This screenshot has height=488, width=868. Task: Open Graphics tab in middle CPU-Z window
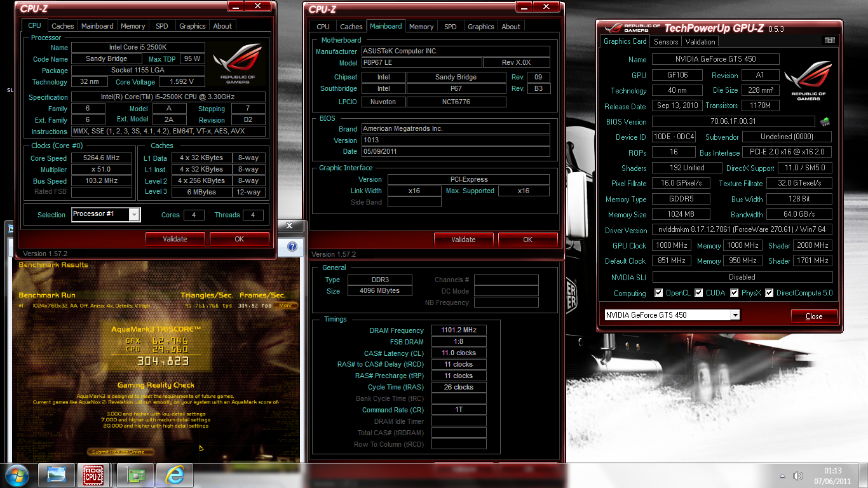pos(481,27)
